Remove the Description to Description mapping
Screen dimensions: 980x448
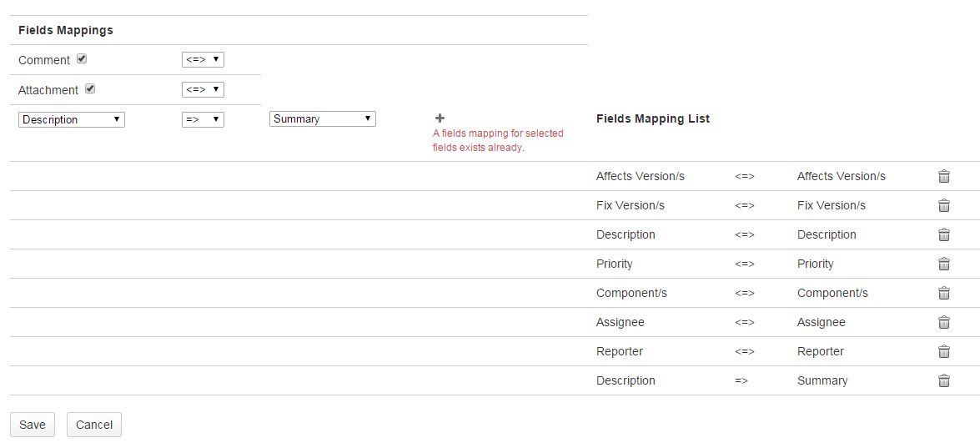click(944, 234)
